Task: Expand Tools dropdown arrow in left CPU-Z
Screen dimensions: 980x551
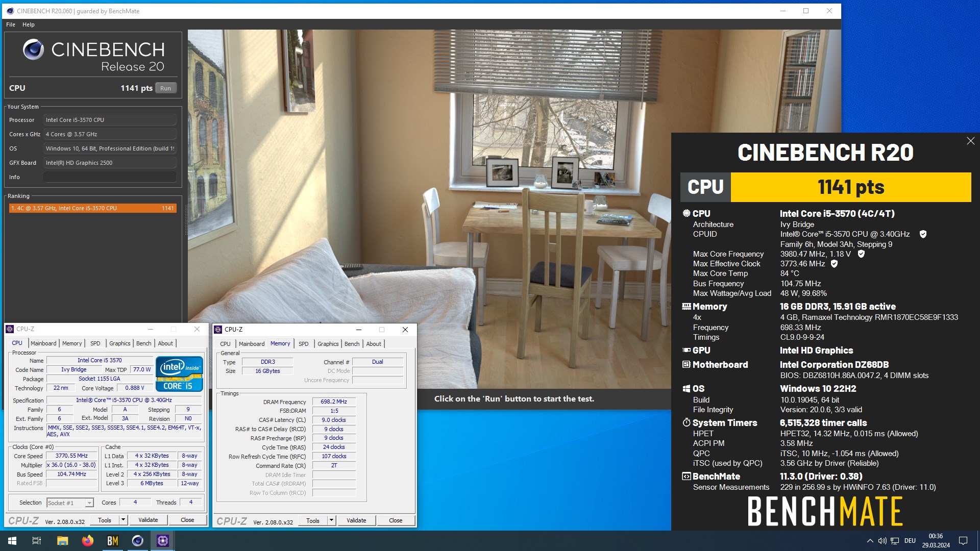Action: tap(123, 520)
